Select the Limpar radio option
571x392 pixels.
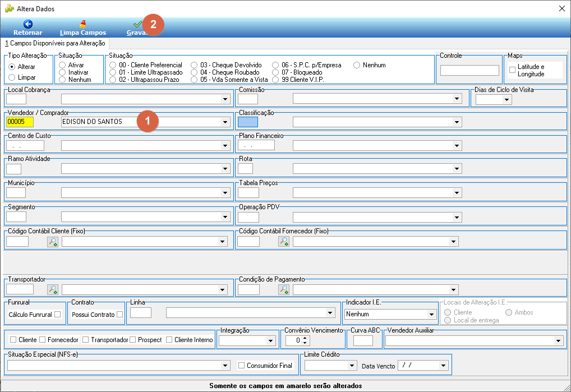tap(12, 77)
